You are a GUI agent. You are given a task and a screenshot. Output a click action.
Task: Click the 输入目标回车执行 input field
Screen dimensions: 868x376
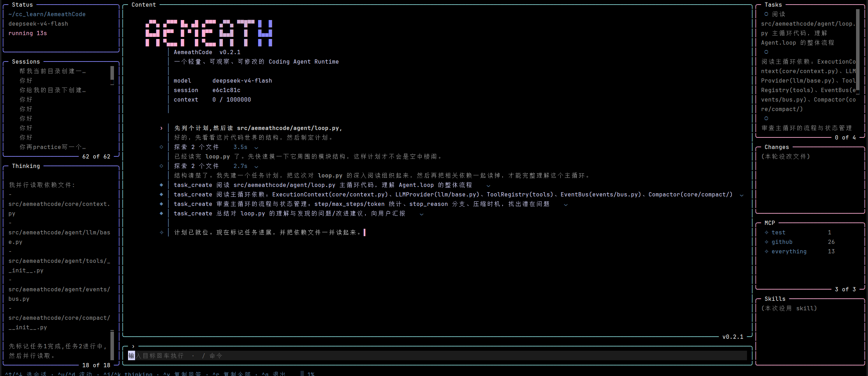tap(437, 356)
